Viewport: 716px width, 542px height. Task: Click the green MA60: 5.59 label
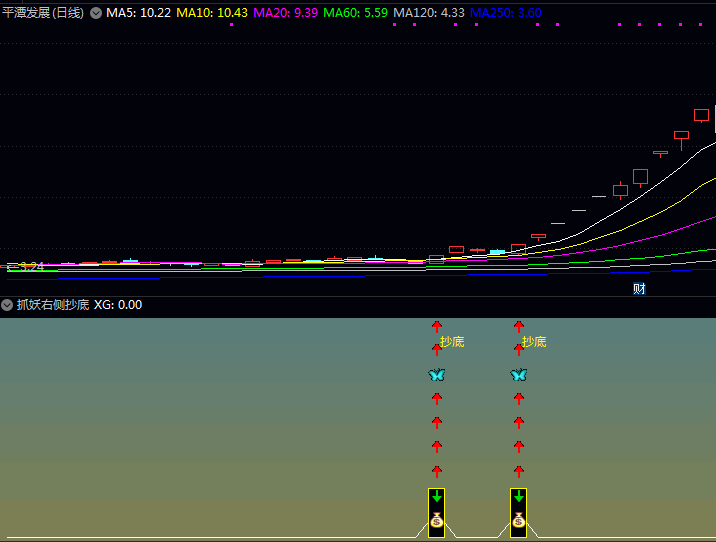355,13
